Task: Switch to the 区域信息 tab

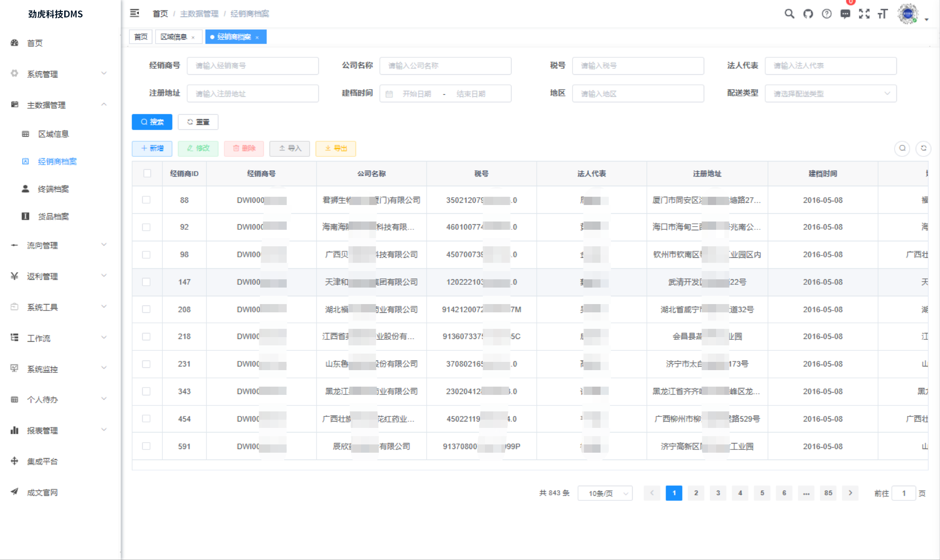Action: [174, 37]
